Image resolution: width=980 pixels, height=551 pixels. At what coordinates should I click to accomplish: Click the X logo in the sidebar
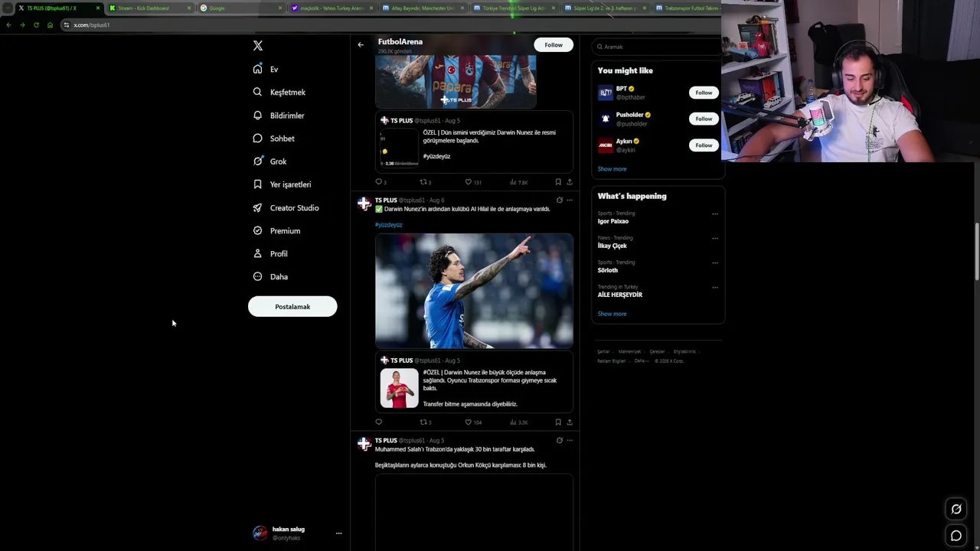(258, 46)
